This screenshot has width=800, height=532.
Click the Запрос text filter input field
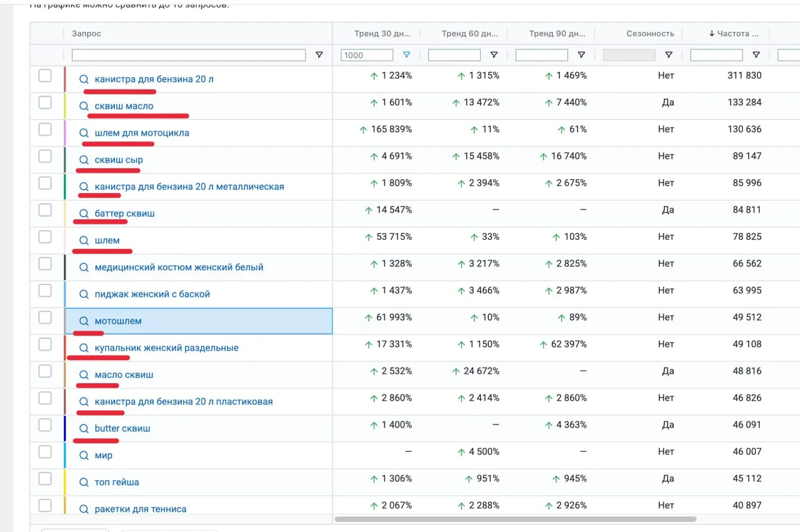189,55
